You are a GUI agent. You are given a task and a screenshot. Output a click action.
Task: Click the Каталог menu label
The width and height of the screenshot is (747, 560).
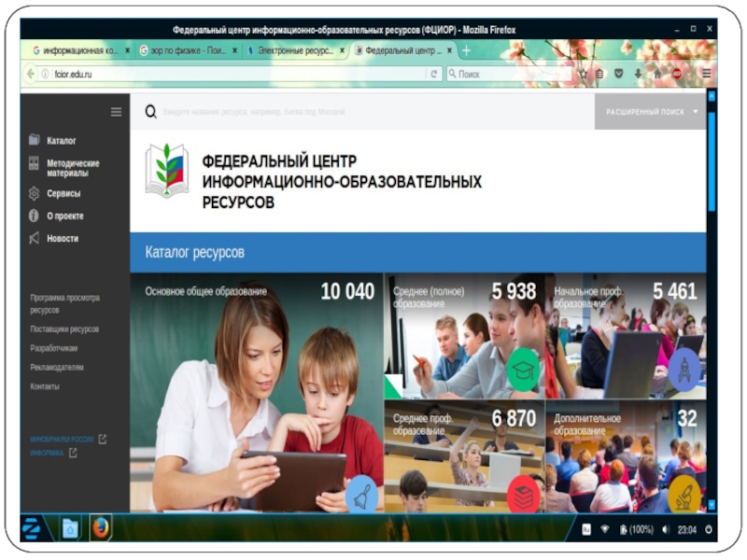pos(62,141)
